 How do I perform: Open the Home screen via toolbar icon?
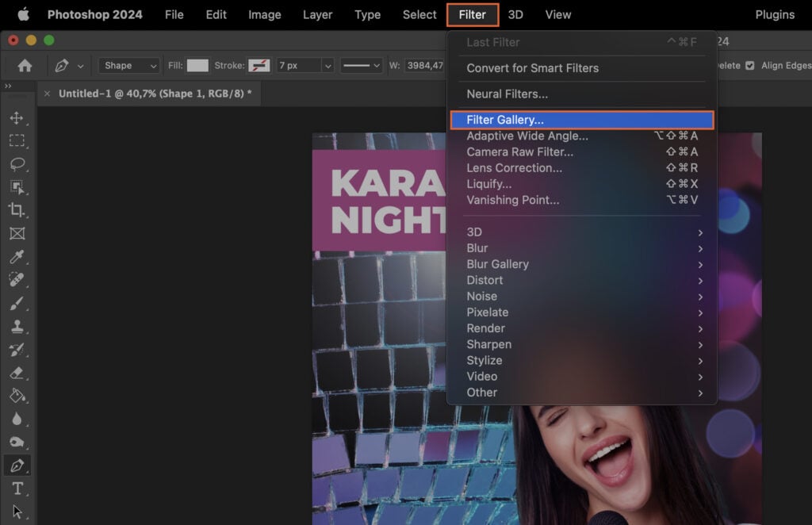25,66
